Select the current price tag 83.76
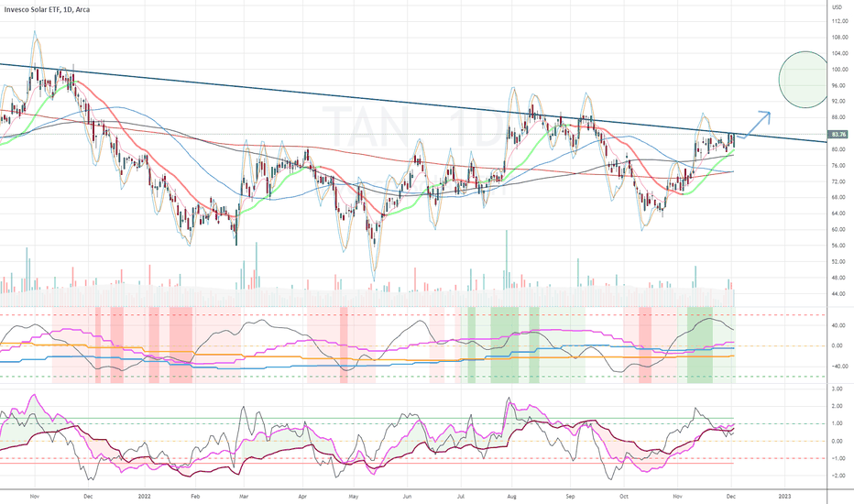This screenshot has width=854, height=504. click(838, 134)
